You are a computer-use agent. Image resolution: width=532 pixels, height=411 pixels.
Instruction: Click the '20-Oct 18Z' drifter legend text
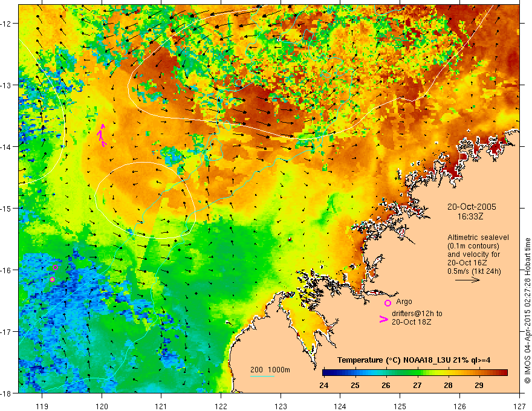click(x=412, y=322)
